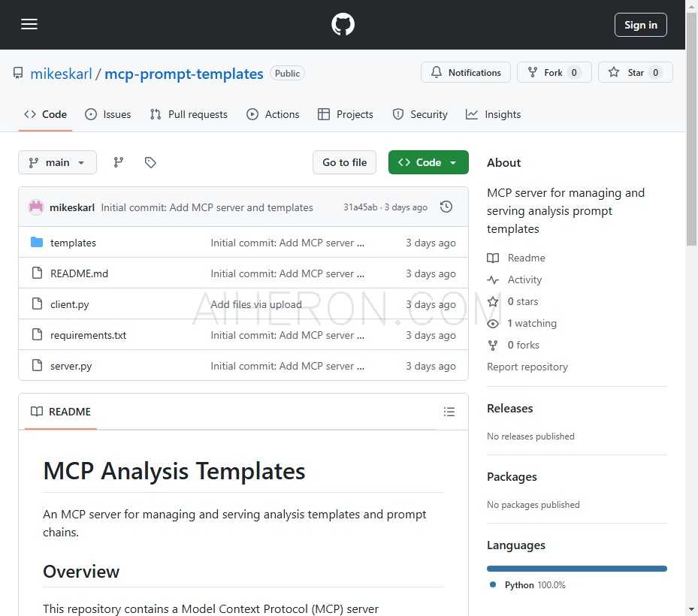Open the tags view via the tag icon
The image size is (698, 616).
150,162
